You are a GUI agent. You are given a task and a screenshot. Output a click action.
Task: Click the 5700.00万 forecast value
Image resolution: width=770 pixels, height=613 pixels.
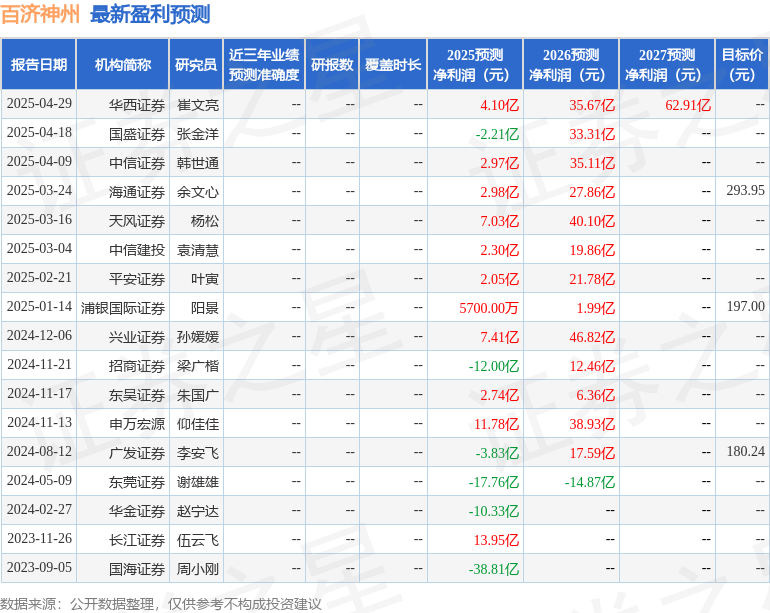coord(489,308)
